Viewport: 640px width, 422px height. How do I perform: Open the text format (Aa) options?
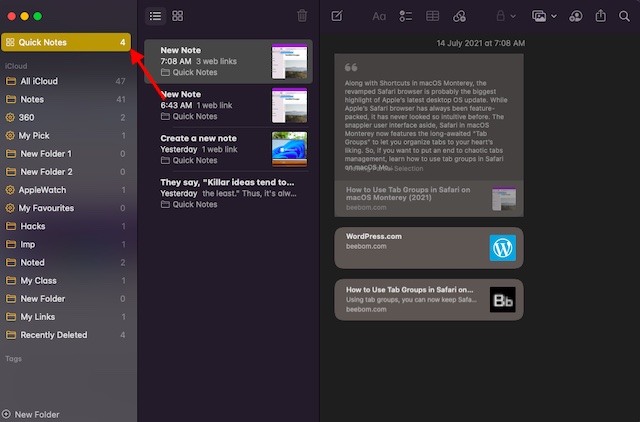coord(379,16)
